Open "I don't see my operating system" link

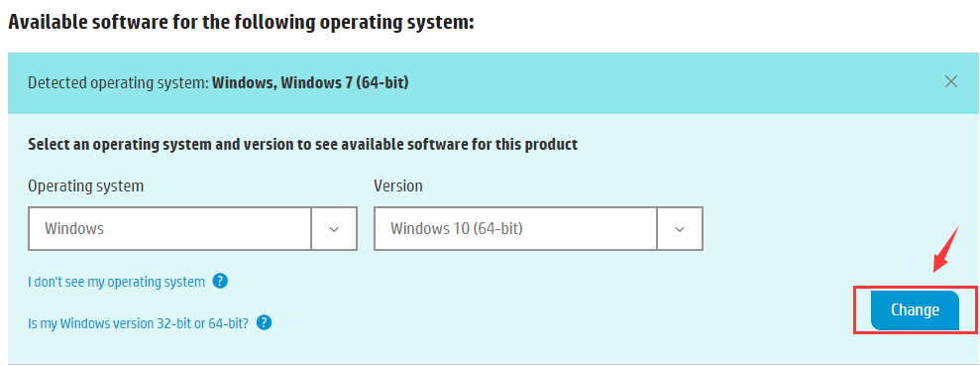(x=116, y=282)
